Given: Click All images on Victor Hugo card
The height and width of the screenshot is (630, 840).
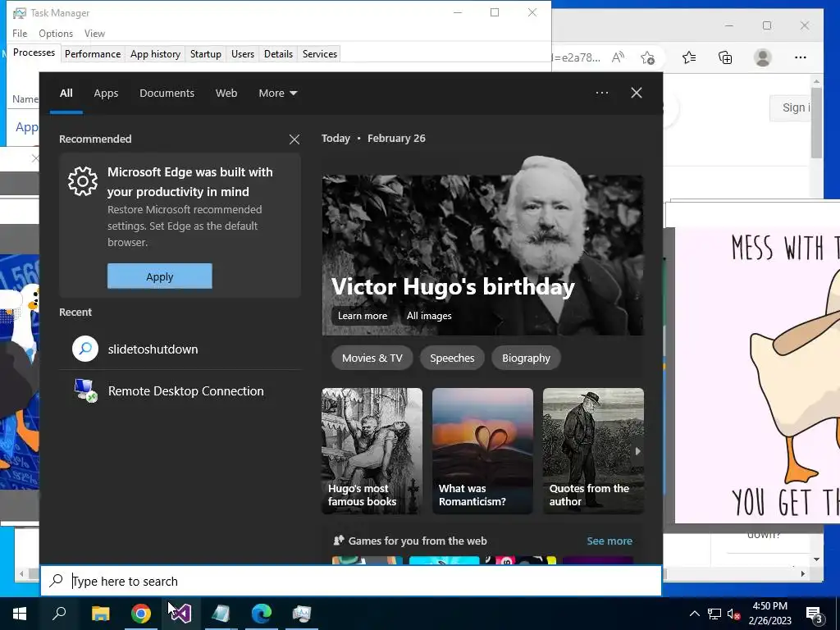Looking at the screenshot, I should [x=429, y=316].
